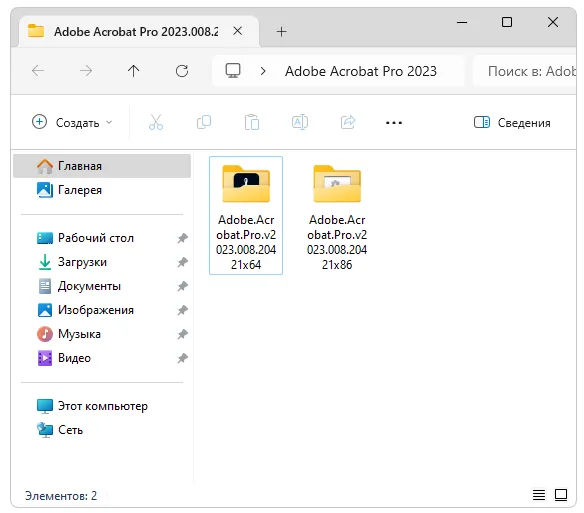Screen dimensions: 584x513
Task: Select Сеть in the sidebar
Action: click(x=102, y=430)
